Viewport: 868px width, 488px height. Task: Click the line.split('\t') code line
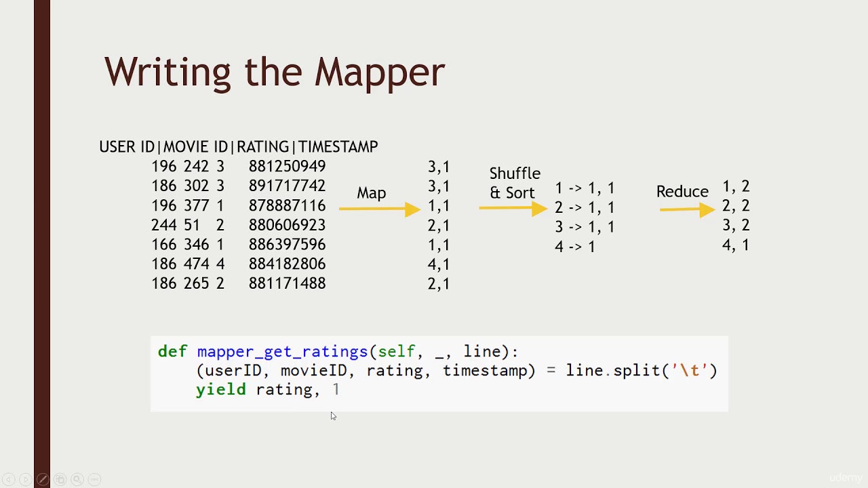click(x=456, y=371)
